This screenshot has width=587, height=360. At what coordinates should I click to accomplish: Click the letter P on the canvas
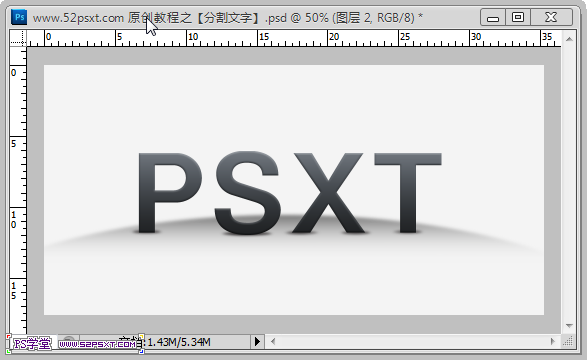tap(170, 193)
